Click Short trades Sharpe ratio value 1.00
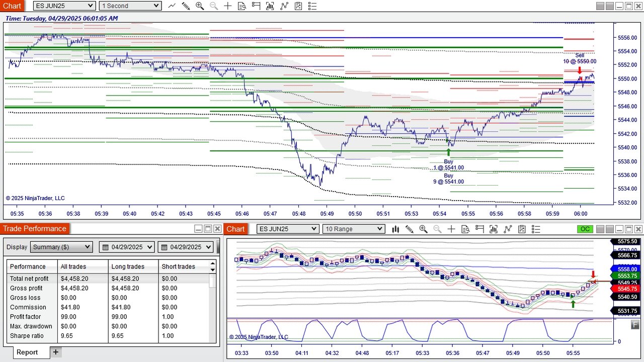This screenshot has width=644, height=362. [x=168, y=336]
